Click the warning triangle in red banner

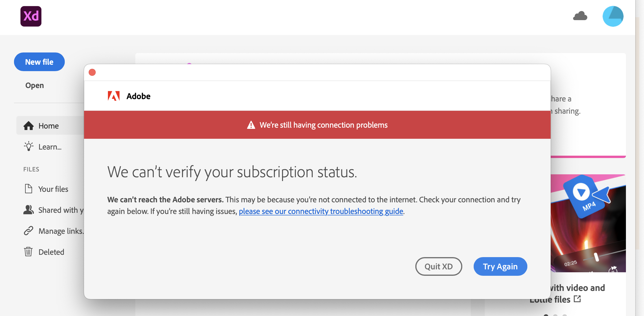pyautogui.click(x=251, y=125)
